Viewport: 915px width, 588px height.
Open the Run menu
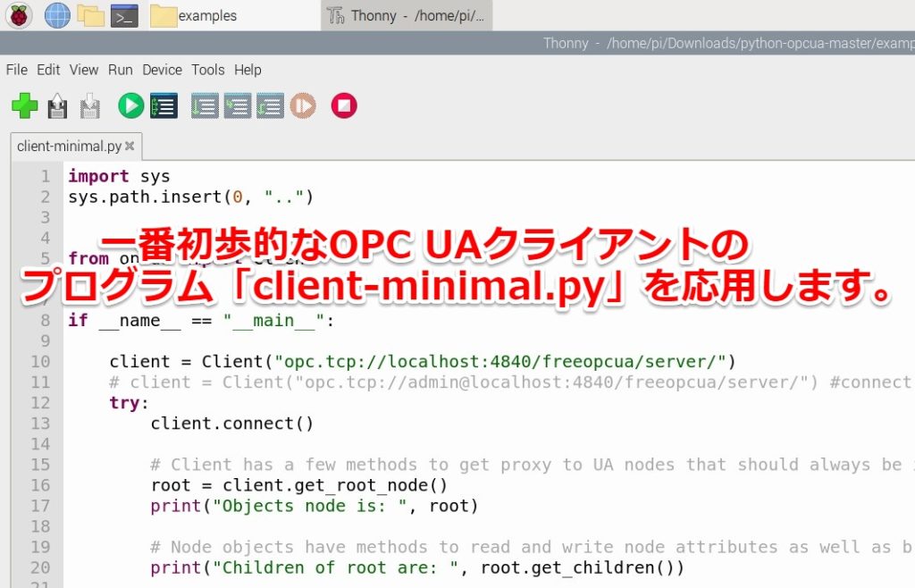coord(120,70)
